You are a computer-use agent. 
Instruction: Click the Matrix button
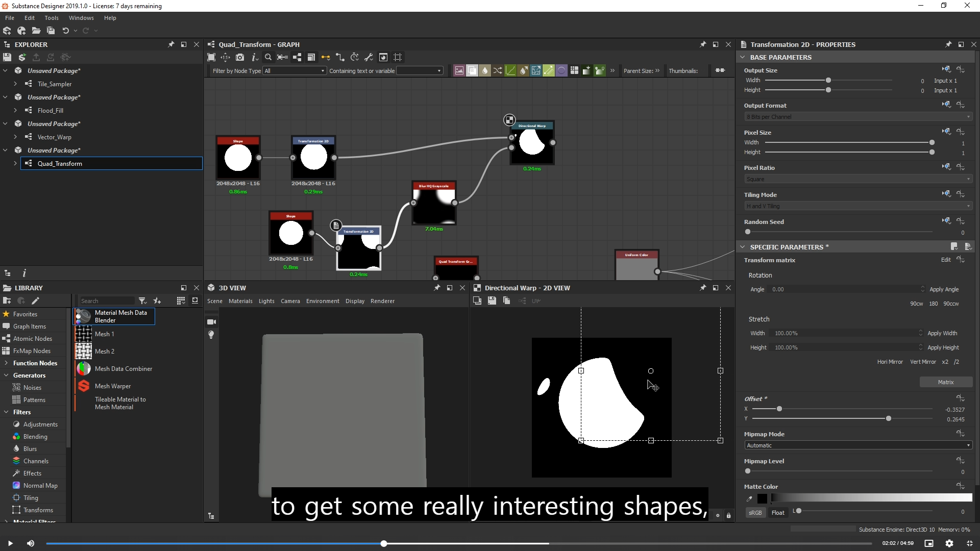point(945,382)
